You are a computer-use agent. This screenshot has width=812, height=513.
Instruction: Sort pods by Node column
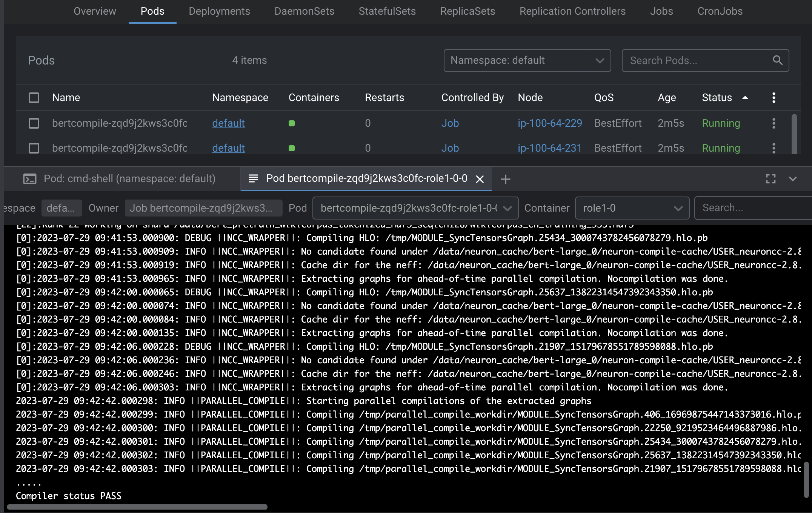[x=530, y=98]
